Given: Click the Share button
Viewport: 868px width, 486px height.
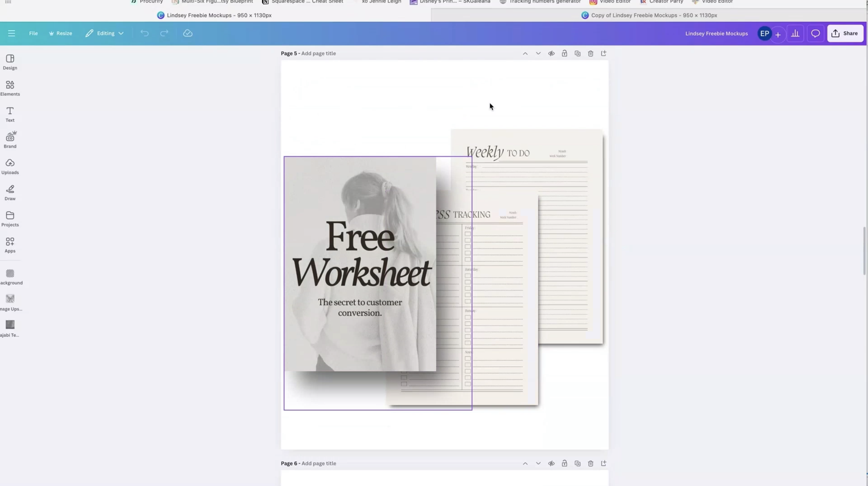Looking at the screenshot, I should coord(845,33).
